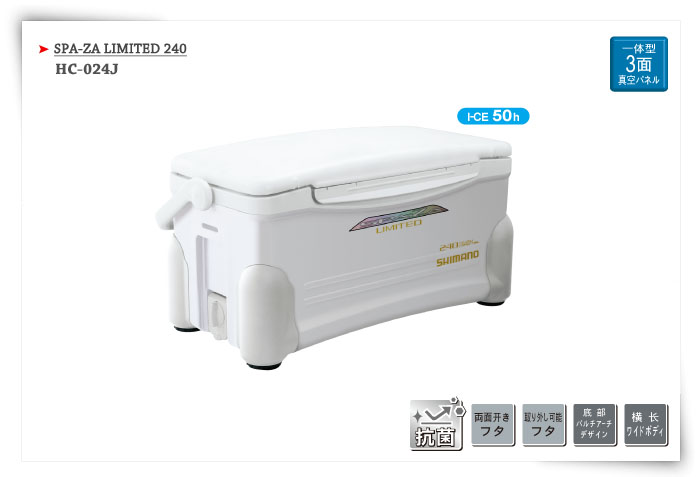Select the HC-024J model number text
The height and width of the screenshot is (477, 700).
[x=87, y=69]
